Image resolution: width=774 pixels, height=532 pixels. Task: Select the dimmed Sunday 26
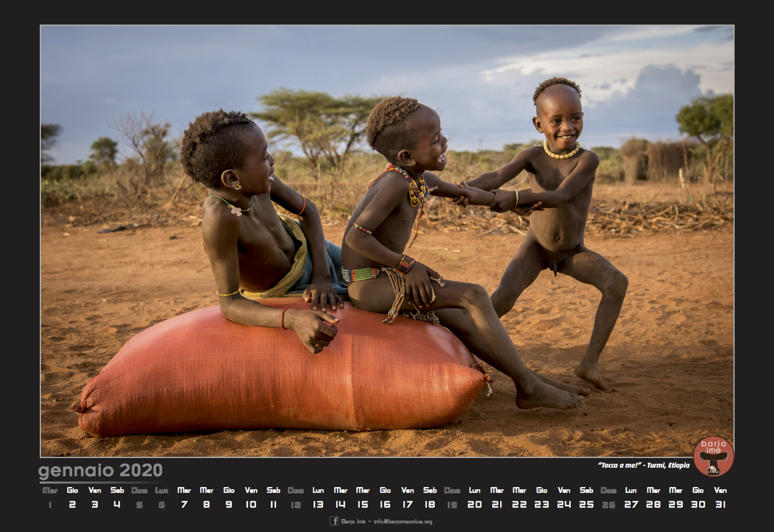(608, 505)
